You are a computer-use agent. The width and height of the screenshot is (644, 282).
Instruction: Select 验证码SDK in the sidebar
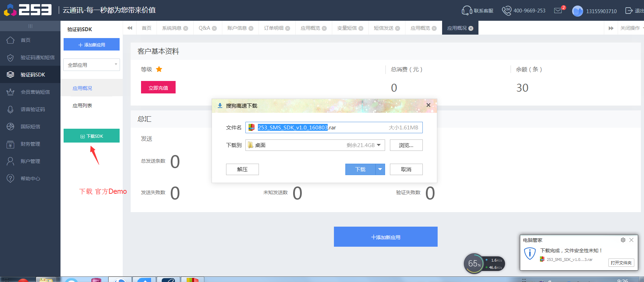point(30,75)
